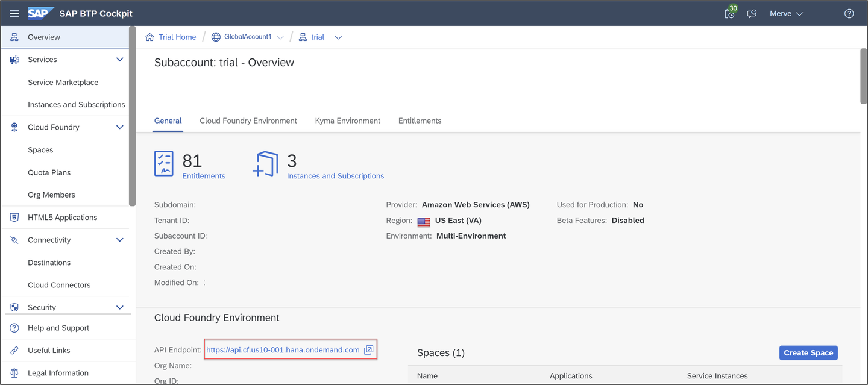Screen dimensions: 868x385
Task: Open the hamburger navigation menu
Action: click(x=14, y=13)
